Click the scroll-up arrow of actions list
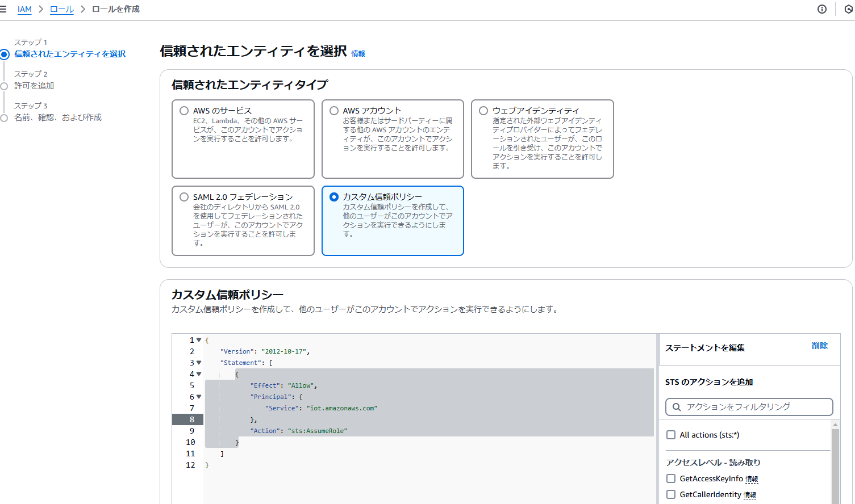 (835, 425)
